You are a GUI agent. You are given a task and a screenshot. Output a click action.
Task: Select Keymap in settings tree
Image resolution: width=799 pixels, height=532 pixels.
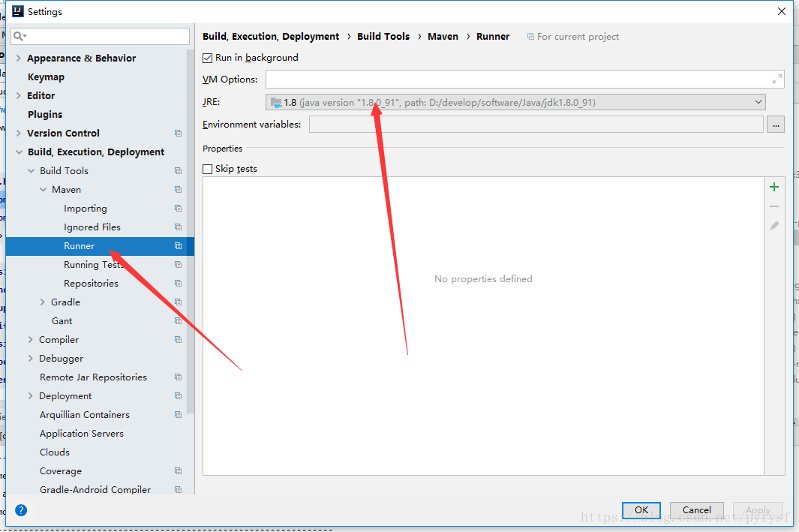pyautogui.click(x=46, y=77)
